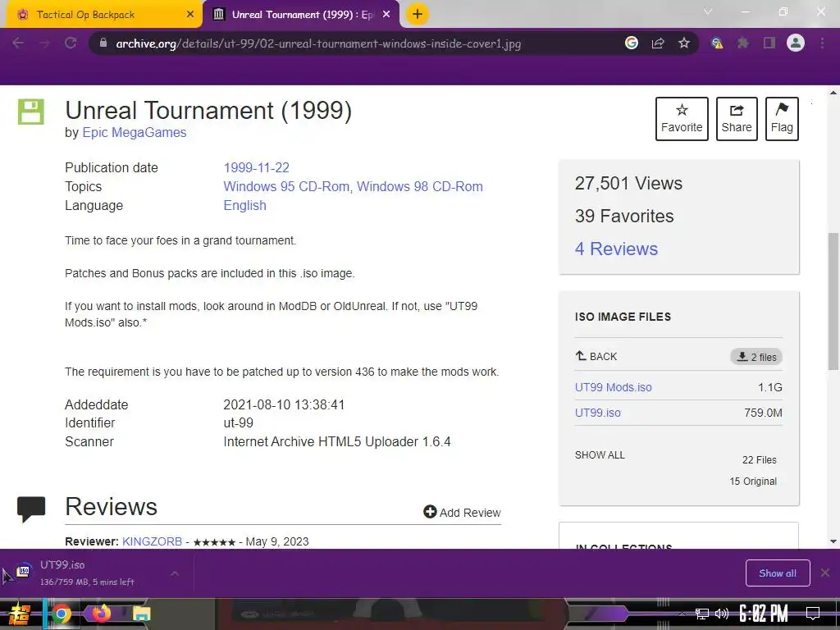840x630 pixels.
Task: Click the padlock site info icon
Action: (103, 43)
